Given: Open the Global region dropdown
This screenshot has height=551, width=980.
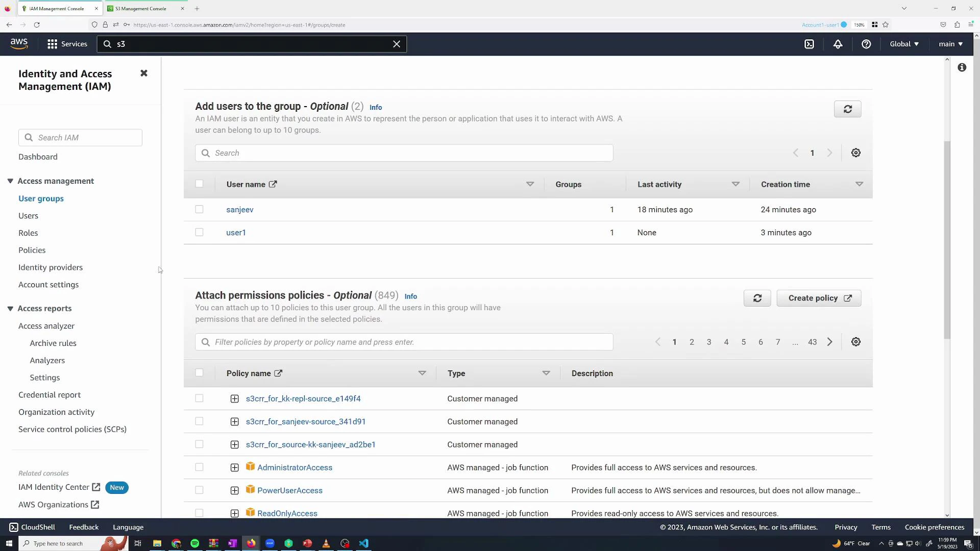Looking at the screenshot, I should (x=903, y=44).
